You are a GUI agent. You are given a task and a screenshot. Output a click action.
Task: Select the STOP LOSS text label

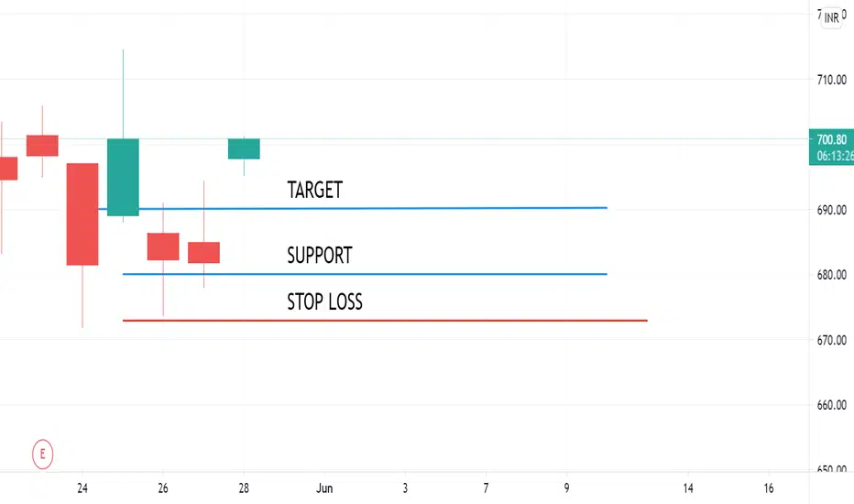tap(324, 301)
